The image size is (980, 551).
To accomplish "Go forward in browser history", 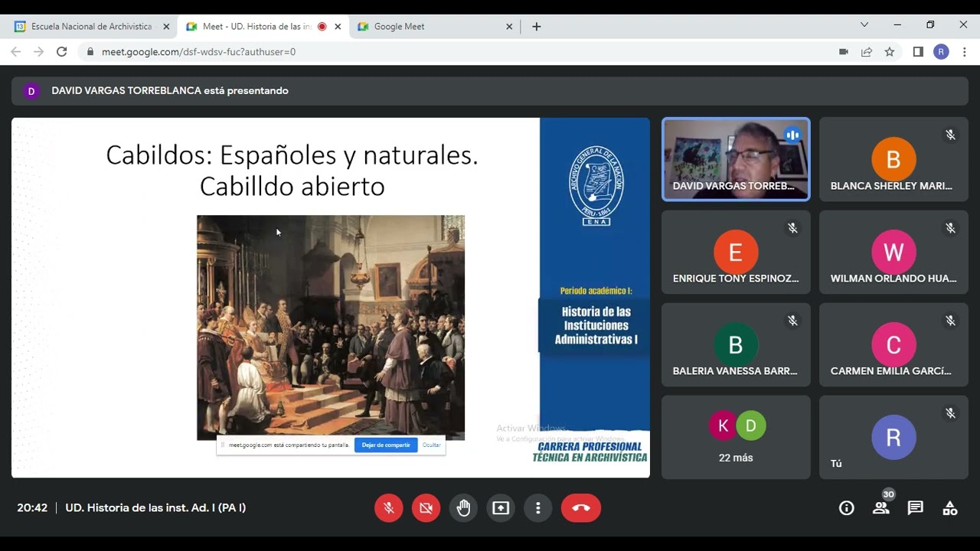I will pos(39,52).
